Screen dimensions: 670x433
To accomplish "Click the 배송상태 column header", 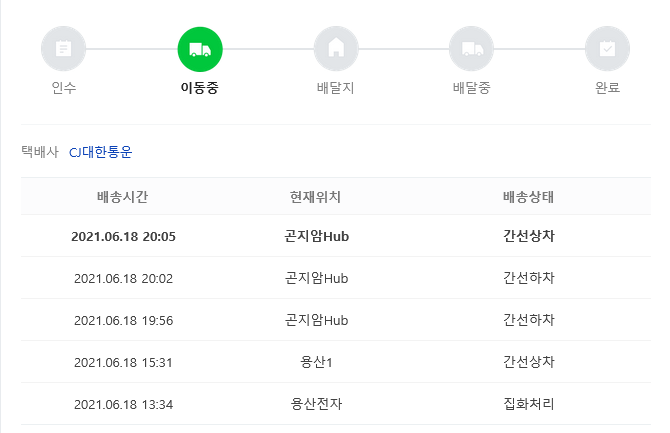I will [529, 196].
